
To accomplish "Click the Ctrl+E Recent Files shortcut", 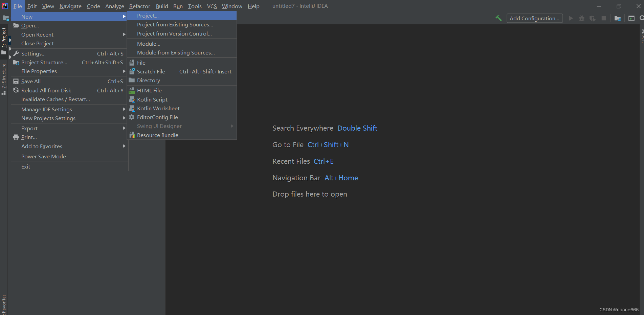I will pyautogui.click(x=324, y=161).
